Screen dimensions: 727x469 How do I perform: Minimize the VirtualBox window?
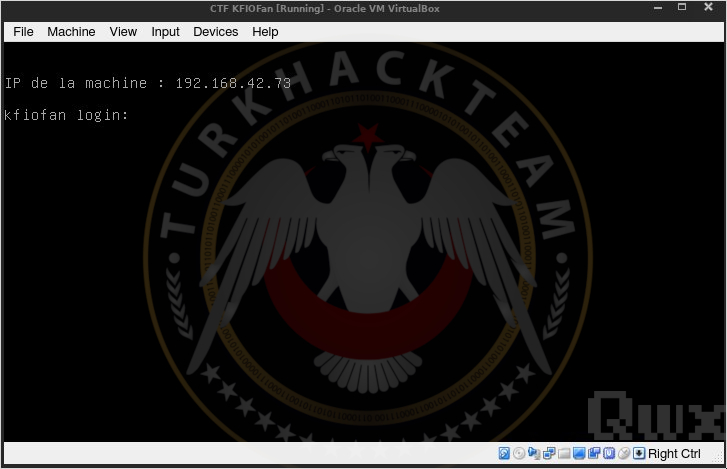658,7
